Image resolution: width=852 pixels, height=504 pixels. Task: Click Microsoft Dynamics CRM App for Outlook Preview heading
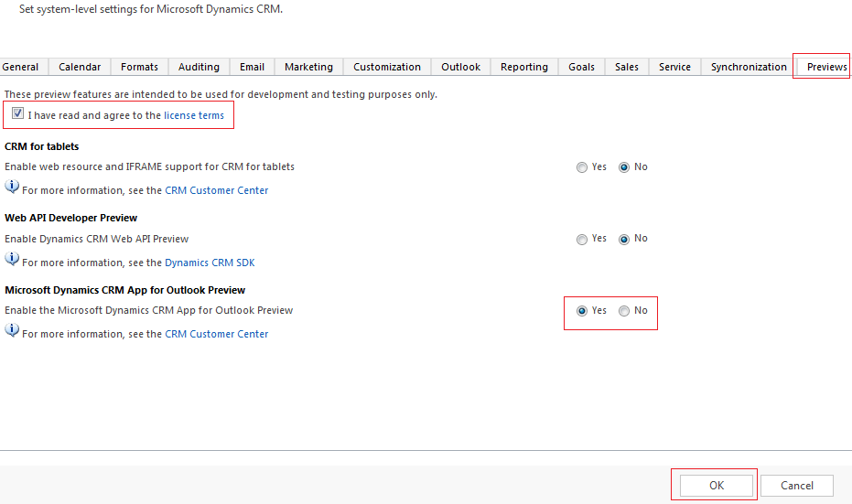125,290
